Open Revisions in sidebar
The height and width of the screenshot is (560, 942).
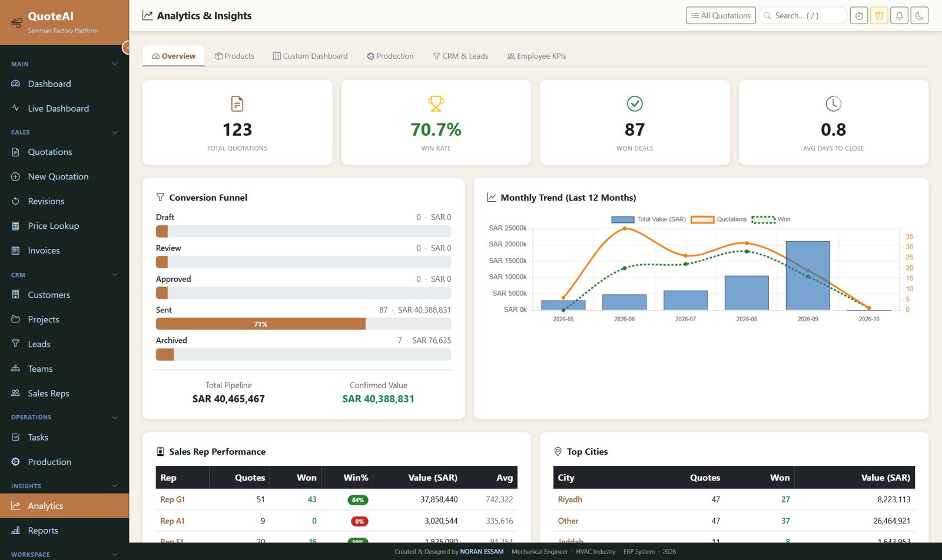pyautogui.click(x=64, y=201)
